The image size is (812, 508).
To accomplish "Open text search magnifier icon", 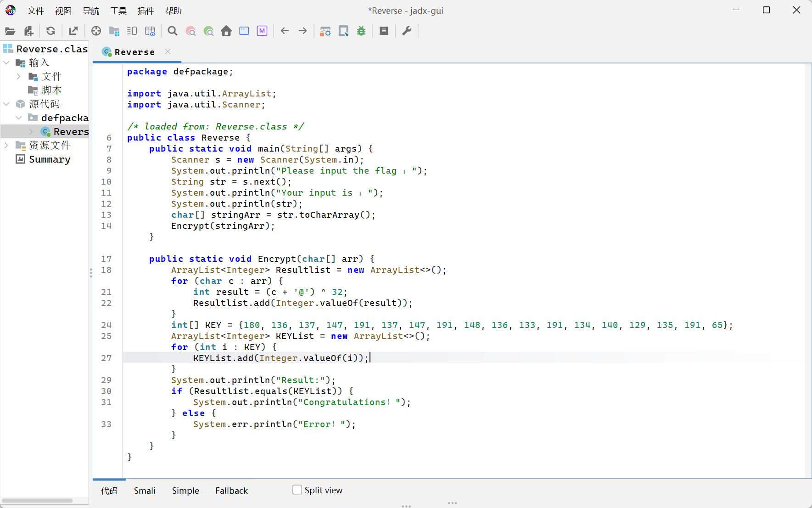I will point(173,31).
